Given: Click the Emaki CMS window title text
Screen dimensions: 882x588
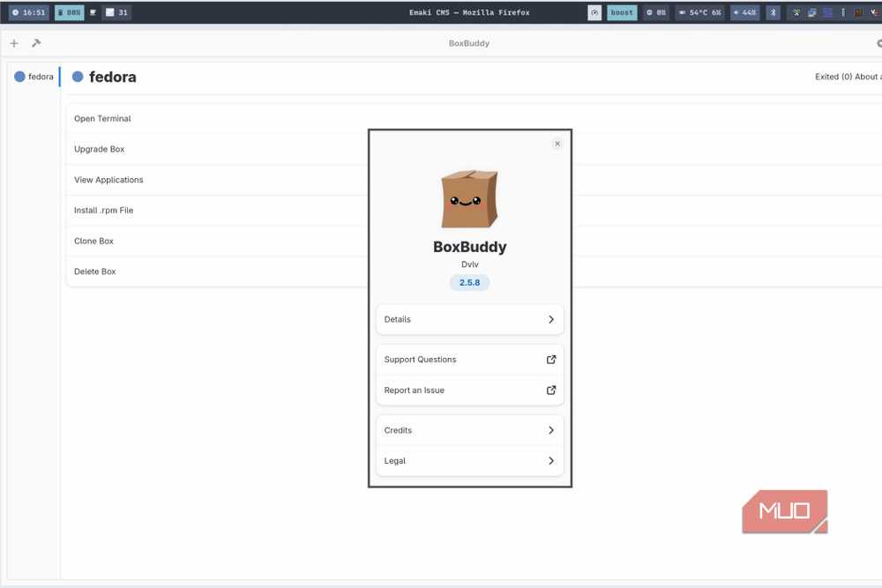Looking at the screenshot, I should pos(469,12).
